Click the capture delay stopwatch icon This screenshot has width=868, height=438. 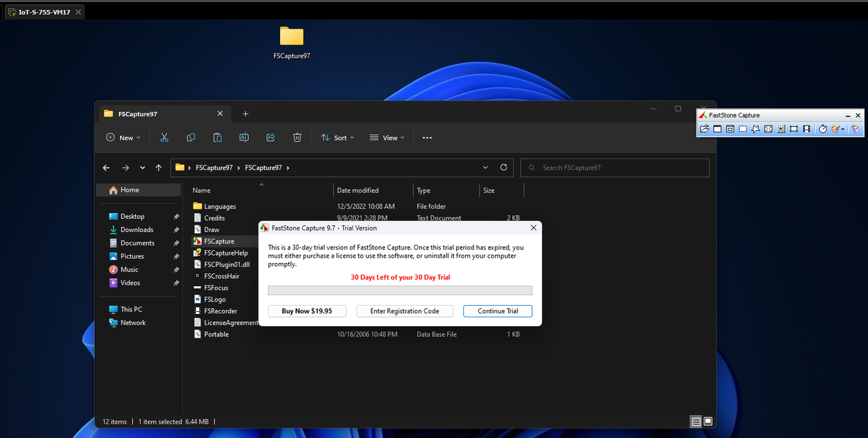pos(823,129)
